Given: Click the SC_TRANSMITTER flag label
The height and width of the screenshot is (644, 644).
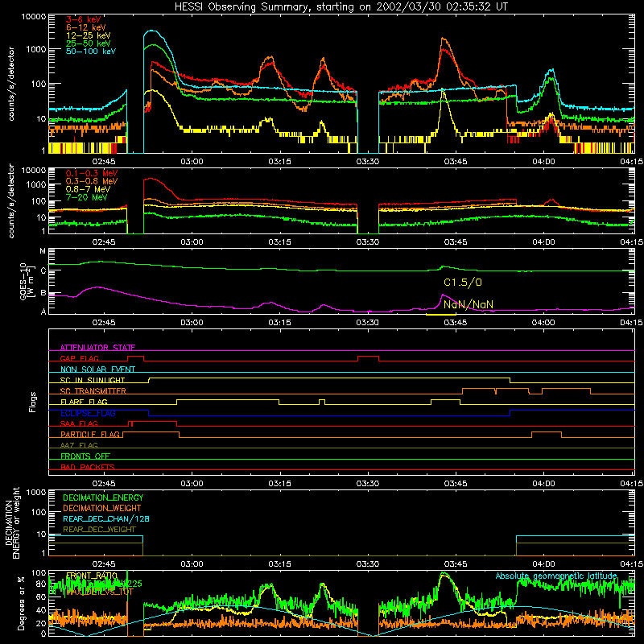Looking at the screenshot, I should (93, 391).
